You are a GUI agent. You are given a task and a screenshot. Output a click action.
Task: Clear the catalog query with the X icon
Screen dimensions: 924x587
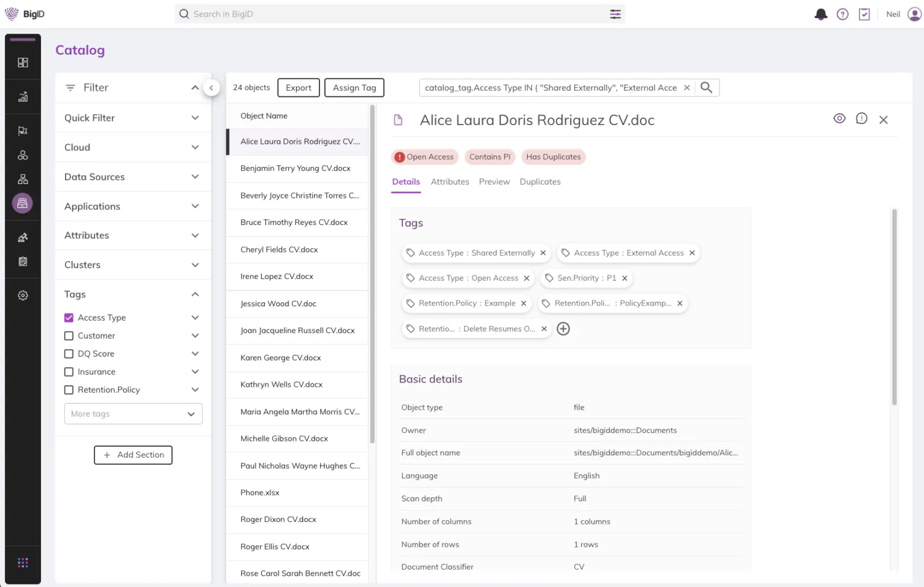pos(686,88)
